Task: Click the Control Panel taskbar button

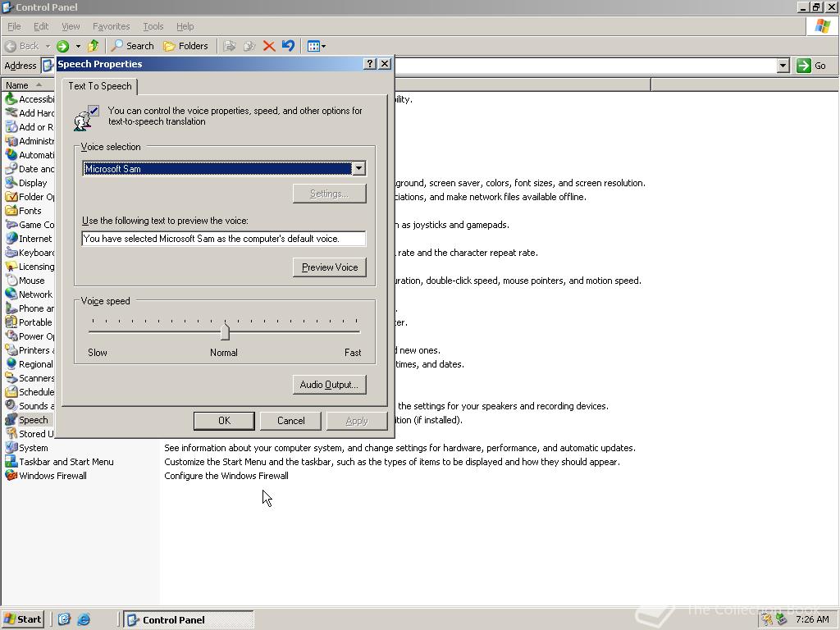Action: [x=189, y=620]
